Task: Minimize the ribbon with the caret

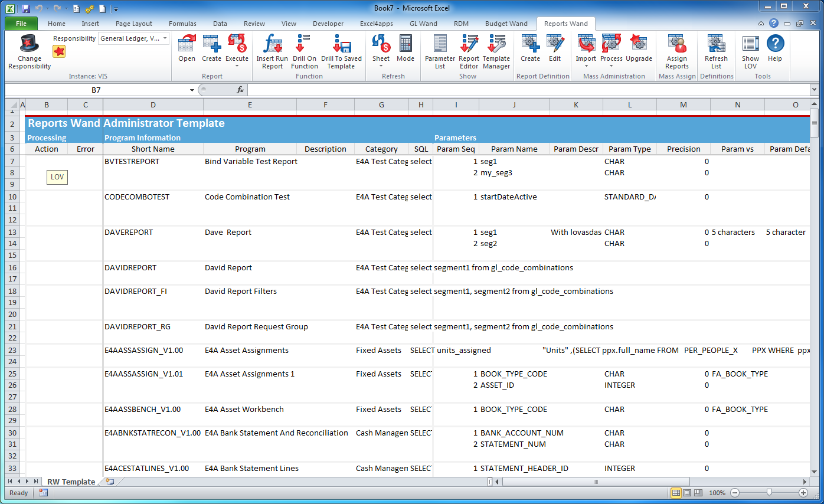Action: [x=762, y=24]
